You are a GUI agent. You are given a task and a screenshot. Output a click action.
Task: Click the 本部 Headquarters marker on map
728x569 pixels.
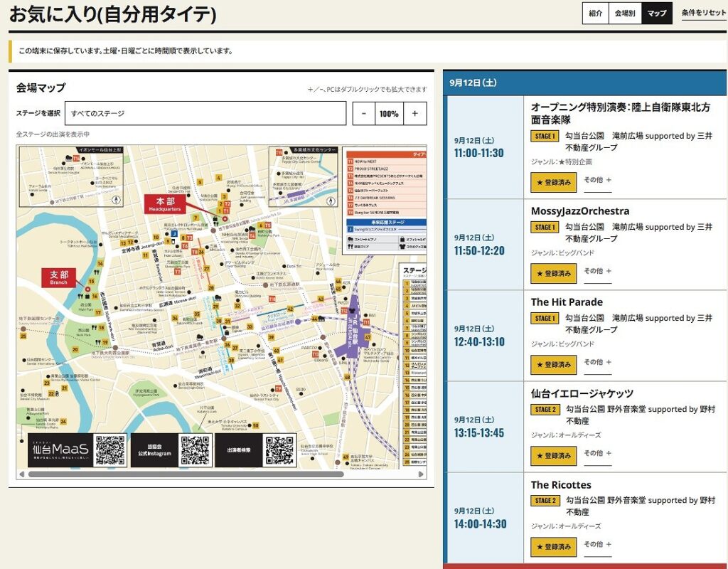coord(165,204)
